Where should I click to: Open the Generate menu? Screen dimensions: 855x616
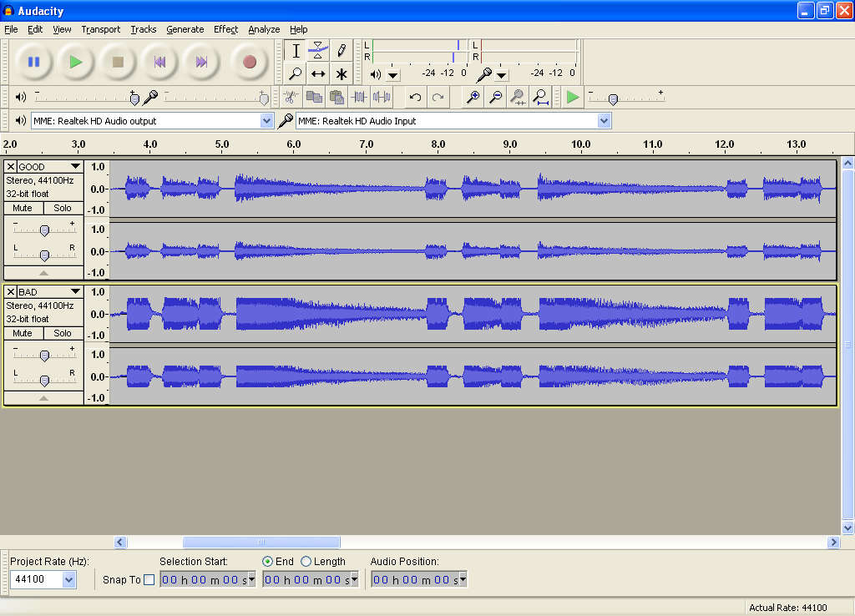[x=185, y=29]
